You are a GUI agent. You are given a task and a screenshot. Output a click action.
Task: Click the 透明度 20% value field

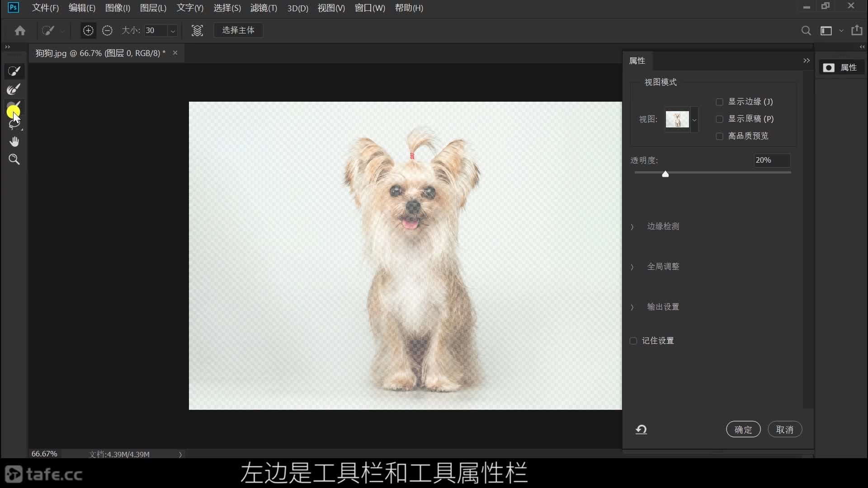click(x=772, y=160)
